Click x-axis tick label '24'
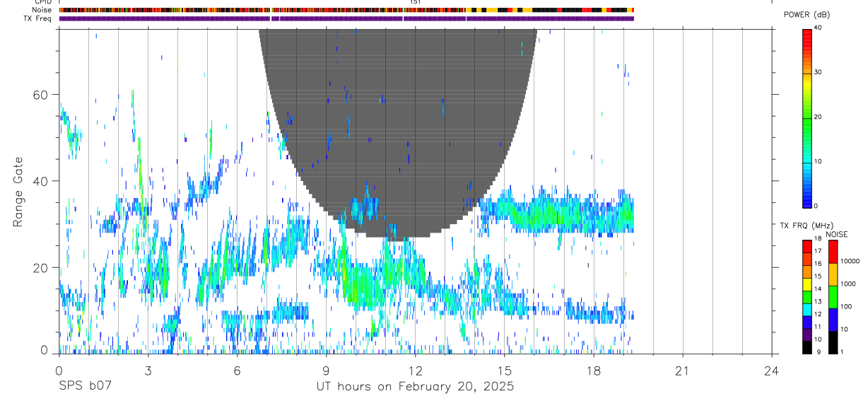868x401 pixels. point(772,371)
